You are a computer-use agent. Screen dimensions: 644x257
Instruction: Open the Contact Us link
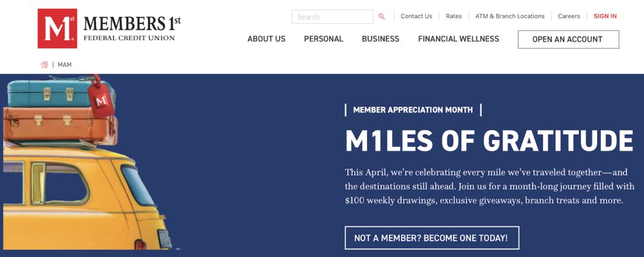pyautogui.click(x=416, y=16)
